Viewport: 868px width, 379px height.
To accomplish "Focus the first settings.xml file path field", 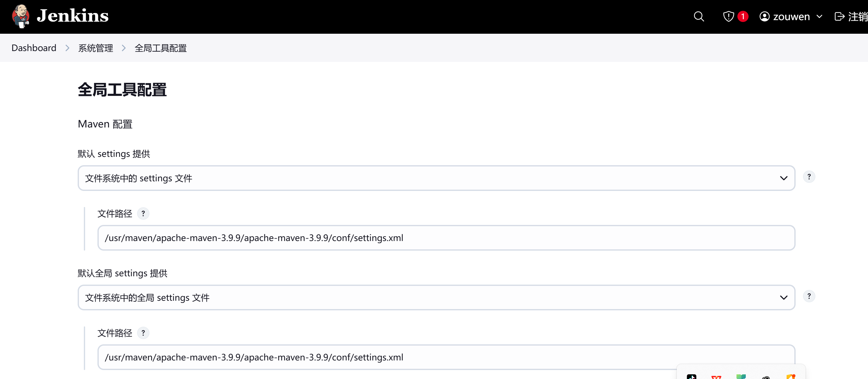I will tap(447, 238).
